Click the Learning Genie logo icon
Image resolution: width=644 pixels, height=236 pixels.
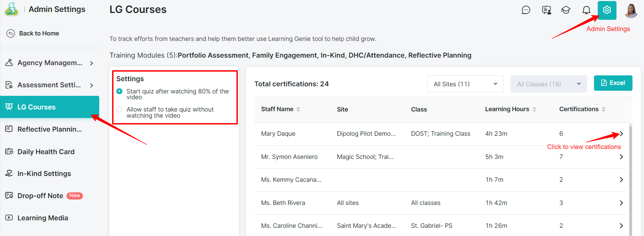click(x=12, y=9)
